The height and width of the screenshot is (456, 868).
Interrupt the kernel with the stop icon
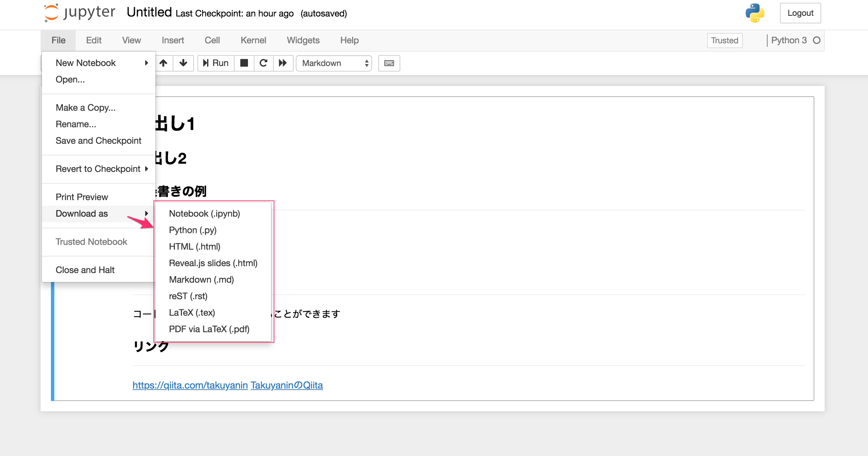(244, 63)
